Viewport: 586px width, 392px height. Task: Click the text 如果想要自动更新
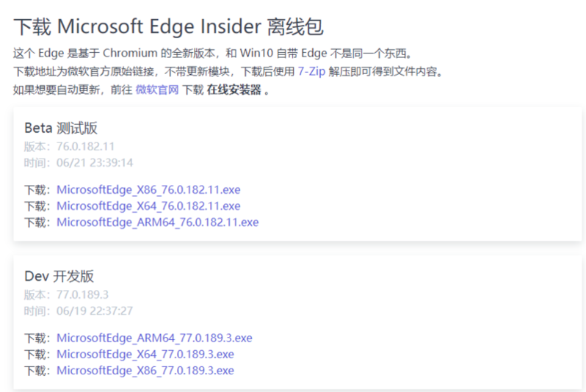tap(55, 90)
